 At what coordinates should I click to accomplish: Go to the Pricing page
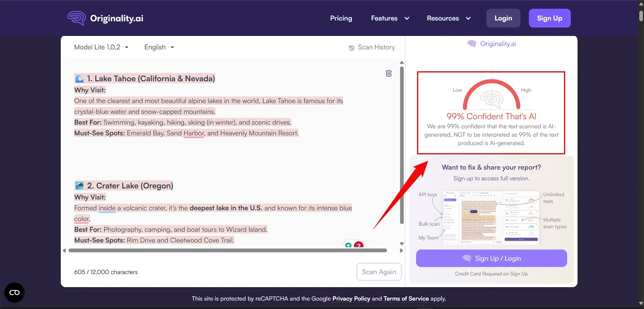[341, 18]
